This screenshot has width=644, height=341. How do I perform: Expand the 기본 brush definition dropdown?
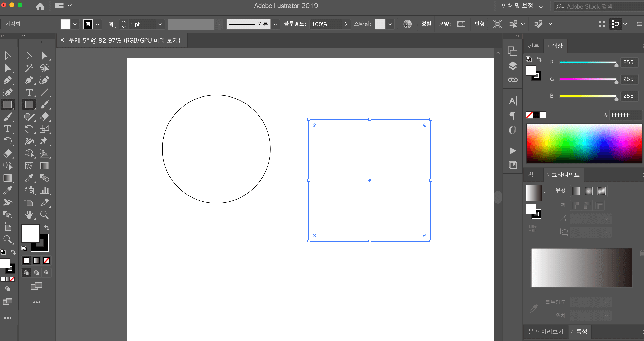(275, 24)
